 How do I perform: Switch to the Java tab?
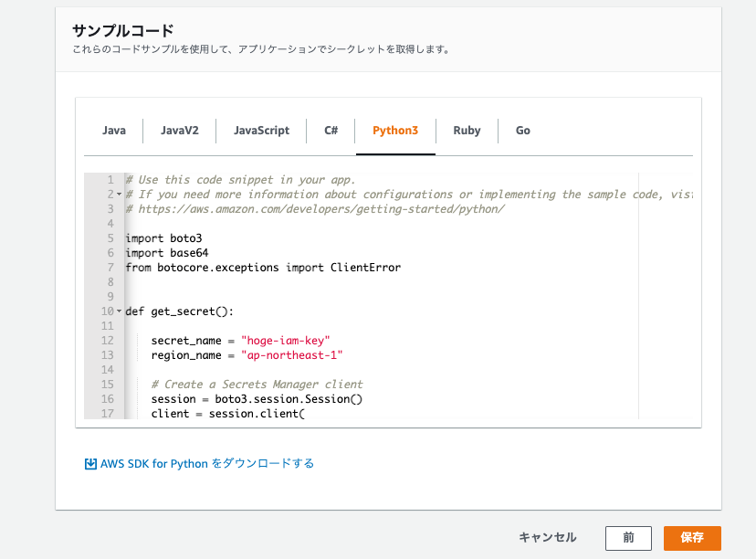coord(113,131)
